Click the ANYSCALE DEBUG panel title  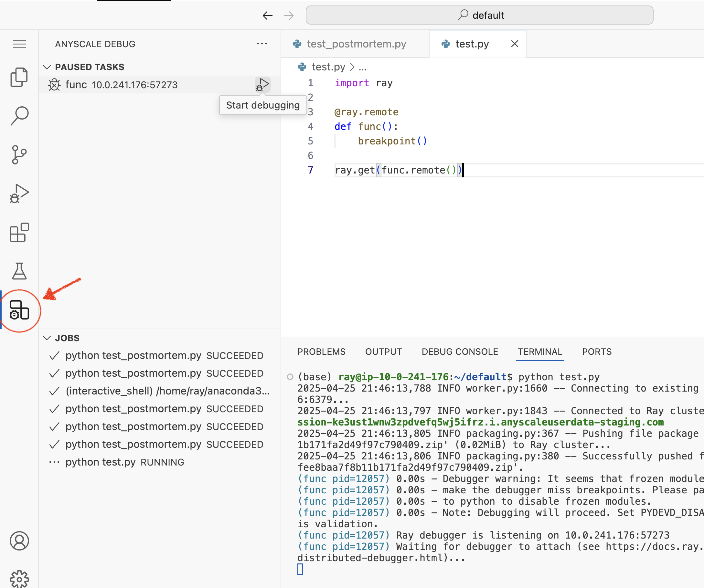[95, 44]
